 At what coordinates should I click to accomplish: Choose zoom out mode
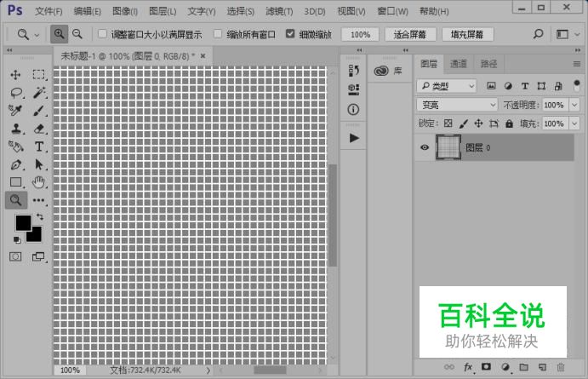pyautogui.click(x=77, y=34)
